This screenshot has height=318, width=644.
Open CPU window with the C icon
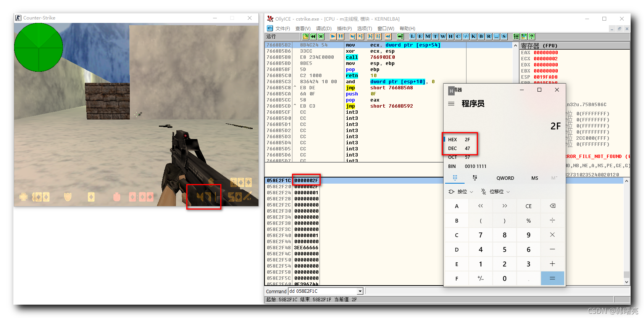coord(458,36)
